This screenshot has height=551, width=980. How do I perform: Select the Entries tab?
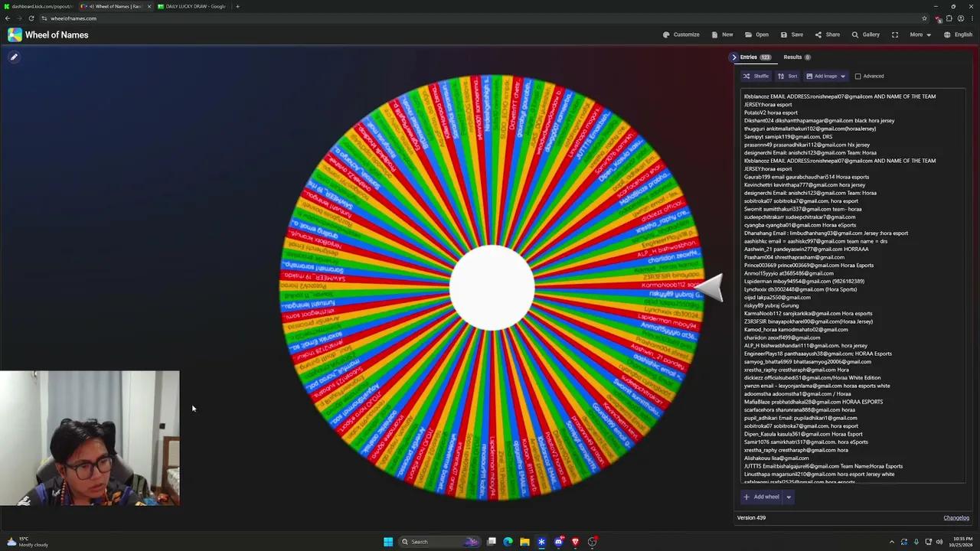click(755, 57)
